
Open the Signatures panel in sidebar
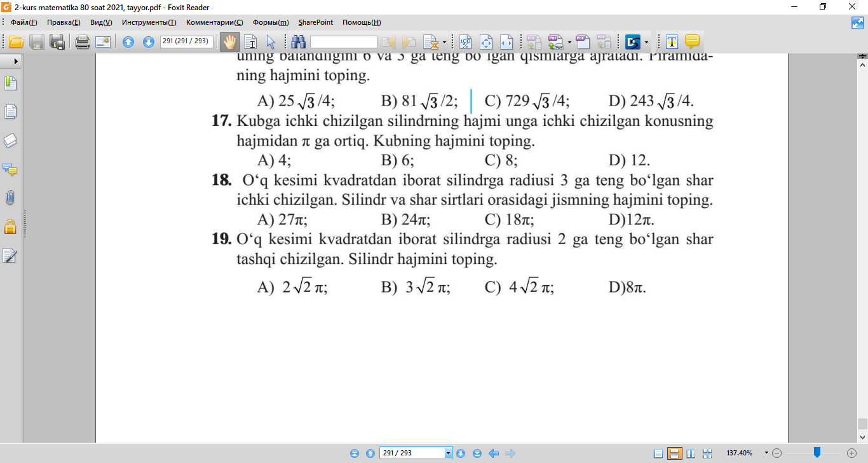click(11, 255)
